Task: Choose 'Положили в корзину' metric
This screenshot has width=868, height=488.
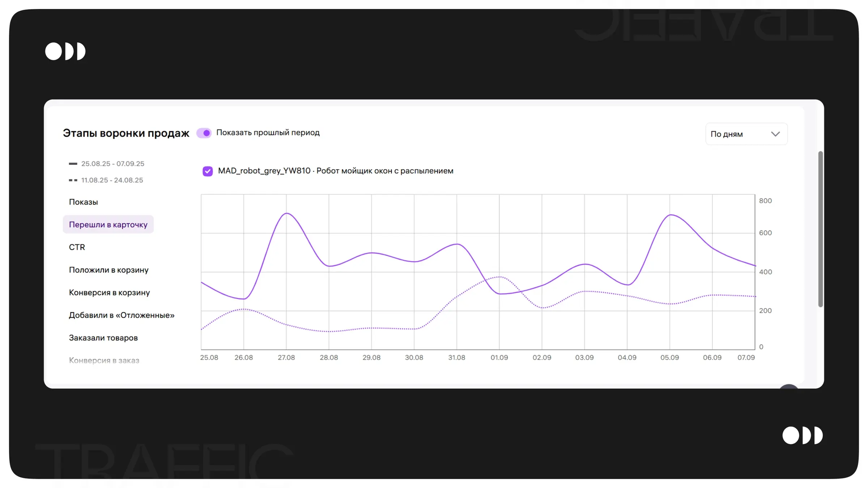Action: [109, 270]
